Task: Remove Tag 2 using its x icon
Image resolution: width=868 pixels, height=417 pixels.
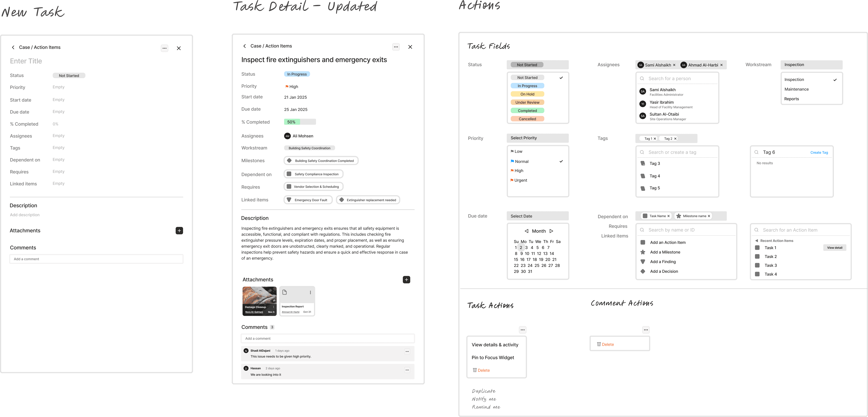Action: [x=675, y=139]
